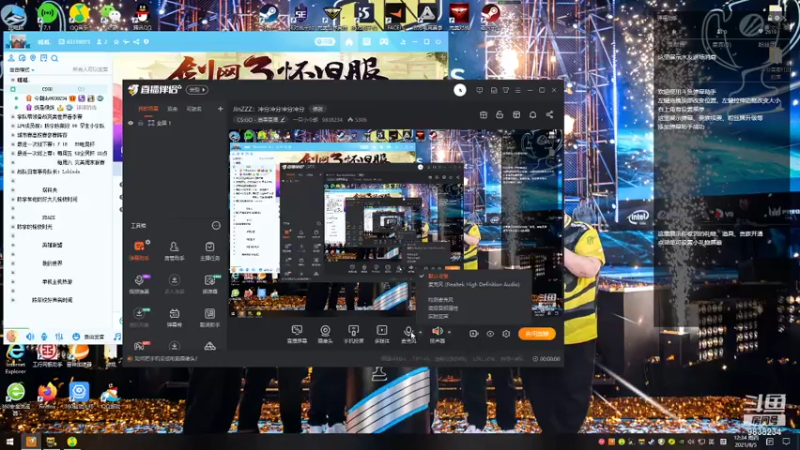
Task: Switch to the second scene tab in Douyu companion
Action: tap(172, 109)
